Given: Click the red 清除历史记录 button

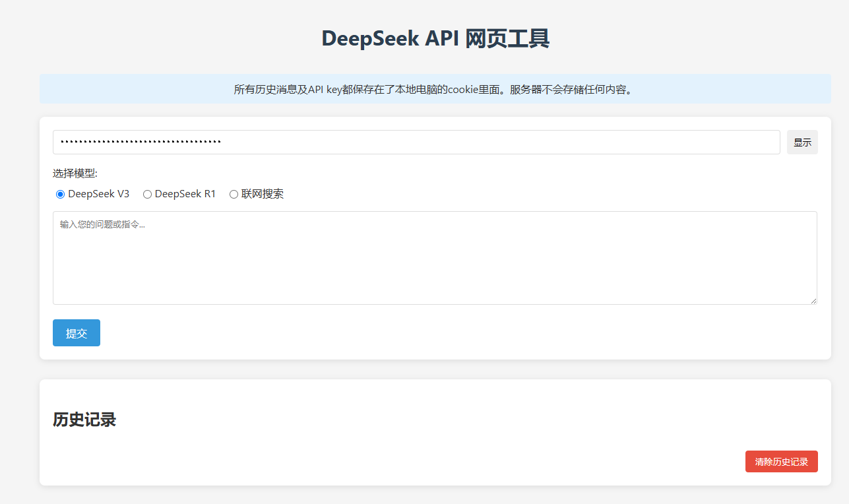Looking at the screenshot, I should pyautogui.click(x=781, y=462).
